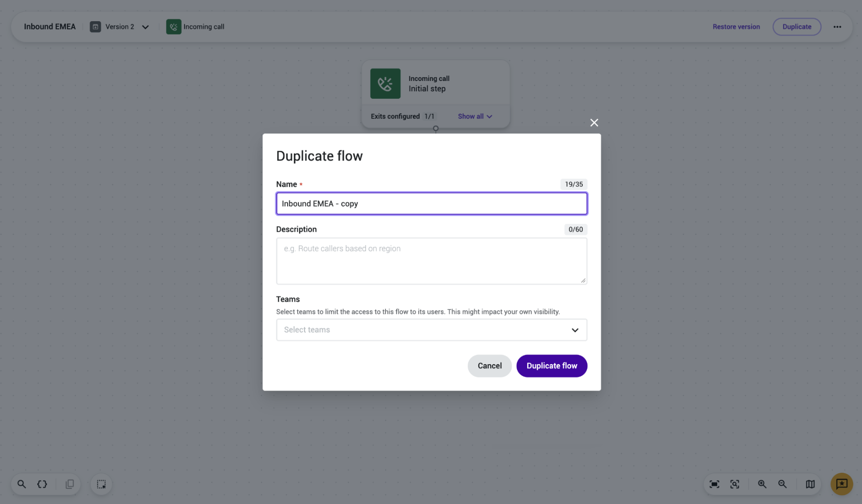
Task: Click the focus center target icon
Action: tap(735, 484)
